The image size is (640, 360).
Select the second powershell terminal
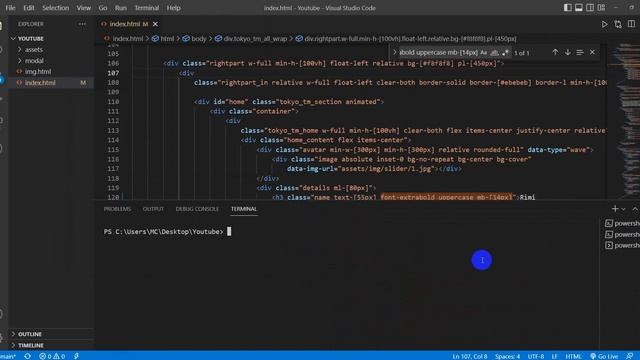click(x=622, y=234)
